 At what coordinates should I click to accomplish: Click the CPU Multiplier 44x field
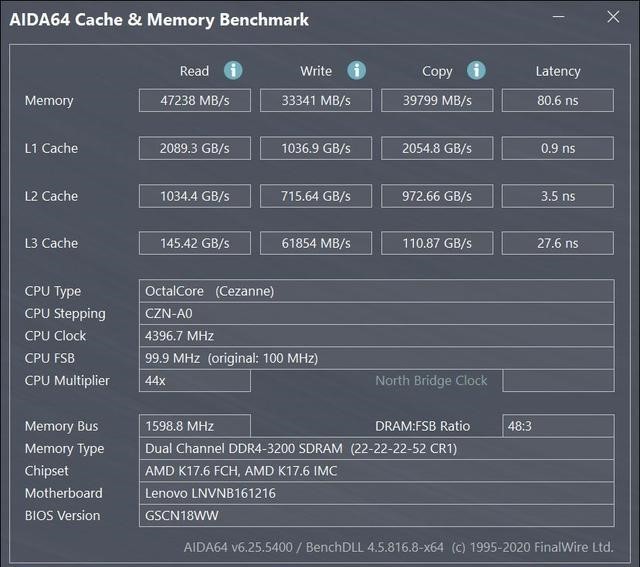[195, 380]
